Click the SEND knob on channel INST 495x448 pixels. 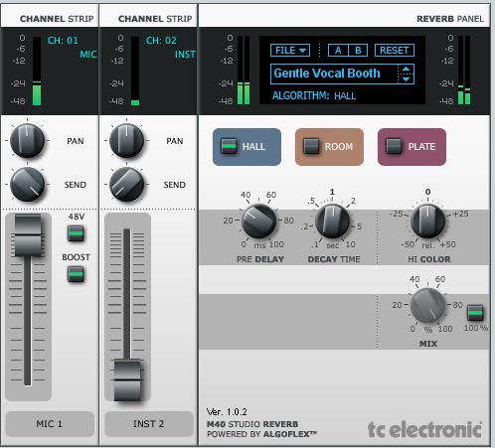126,184
